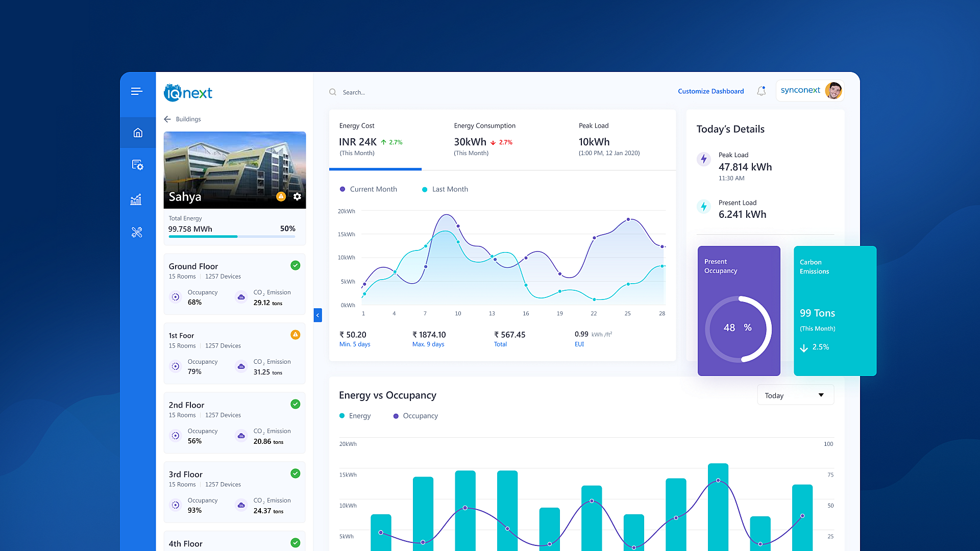Toggle Current Month series in legend
980x551 pixels.
369,189
